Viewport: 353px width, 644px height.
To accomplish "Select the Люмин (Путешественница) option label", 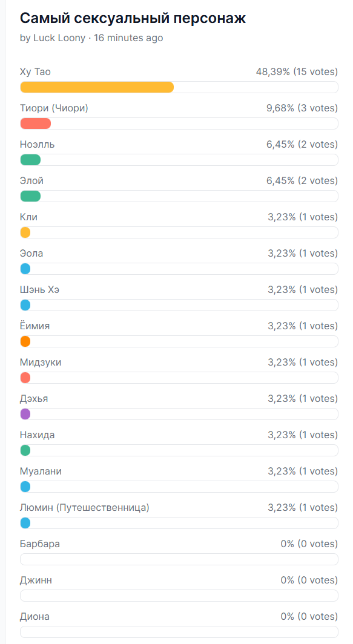I will 85,508.
